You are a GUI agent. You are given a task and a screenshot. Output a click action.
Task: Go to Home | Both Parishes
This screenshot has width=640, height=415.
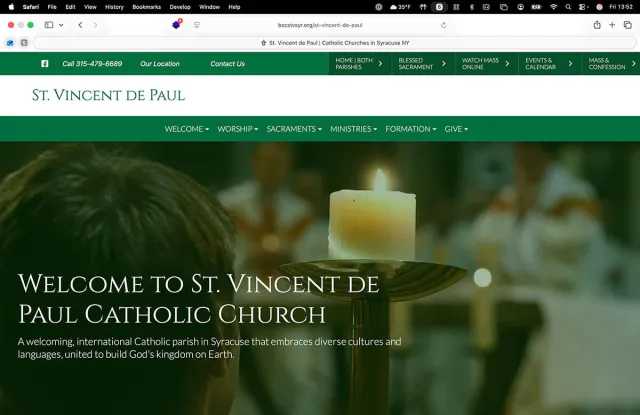tap(359, 64)
